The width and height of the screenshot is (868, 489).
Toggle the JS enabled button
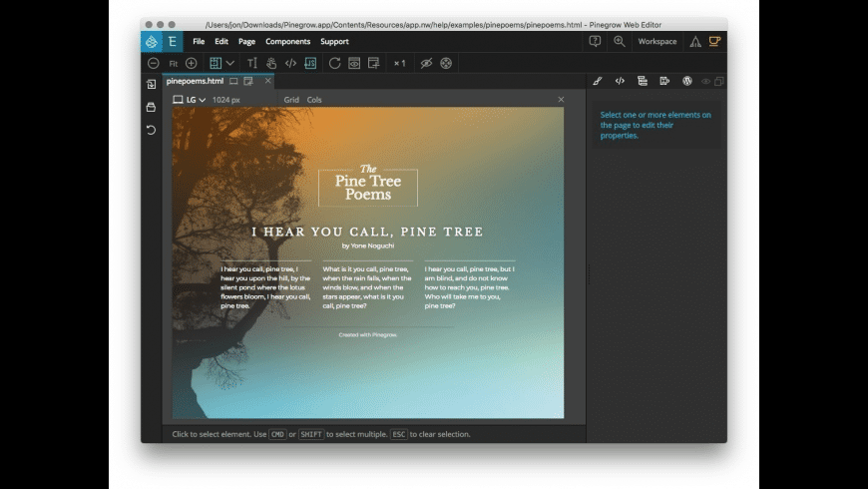pyautogui.click(x=310, y=63)
